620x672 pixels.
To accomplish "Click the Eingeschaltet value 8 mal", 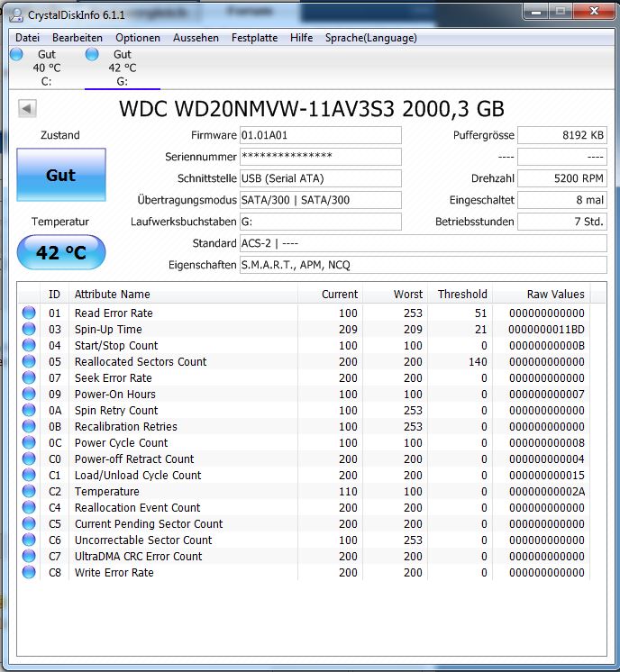I will 562,200.
